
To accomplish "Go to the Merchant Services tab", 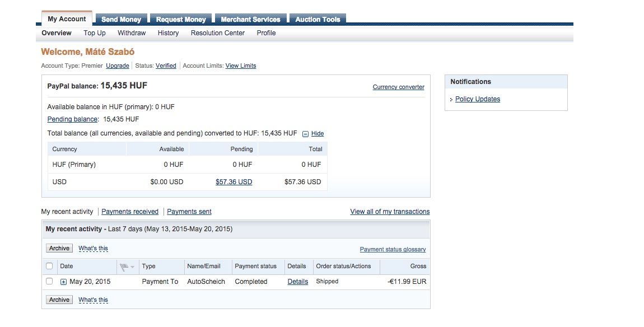I will [x=250, y=19].
